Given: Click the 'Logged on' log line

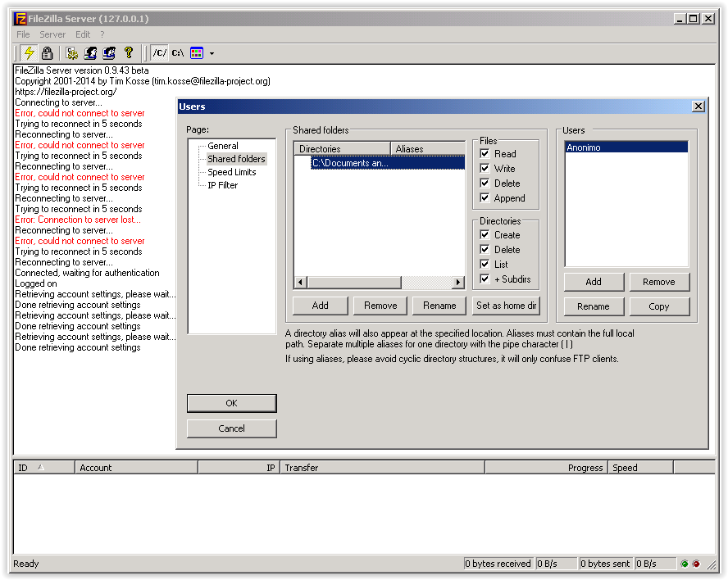Looking at the screenshot, I should tap(36, 284).
